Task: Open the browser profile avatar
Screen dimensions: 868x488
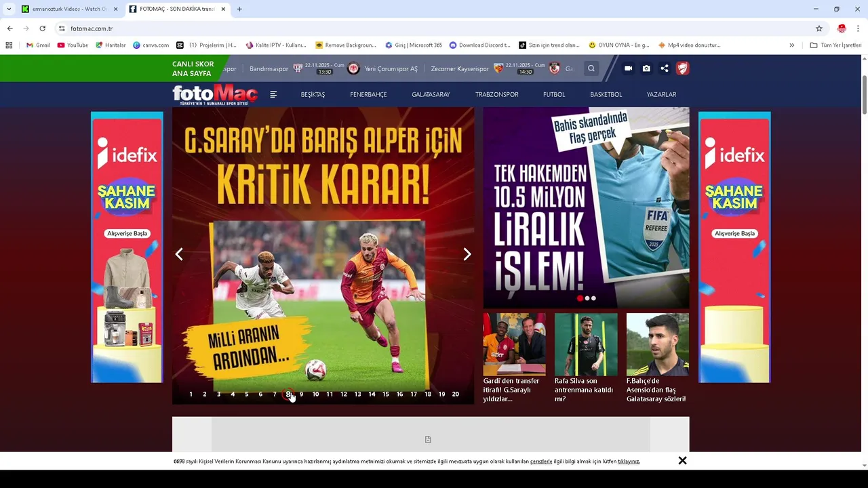Action: pos(842,28)
